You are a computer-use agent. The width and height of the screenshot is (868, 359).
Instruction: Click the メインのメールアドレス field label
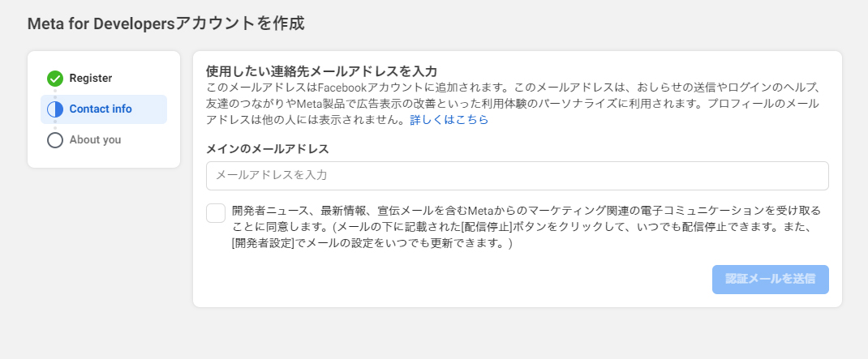(x=268, y=149)
